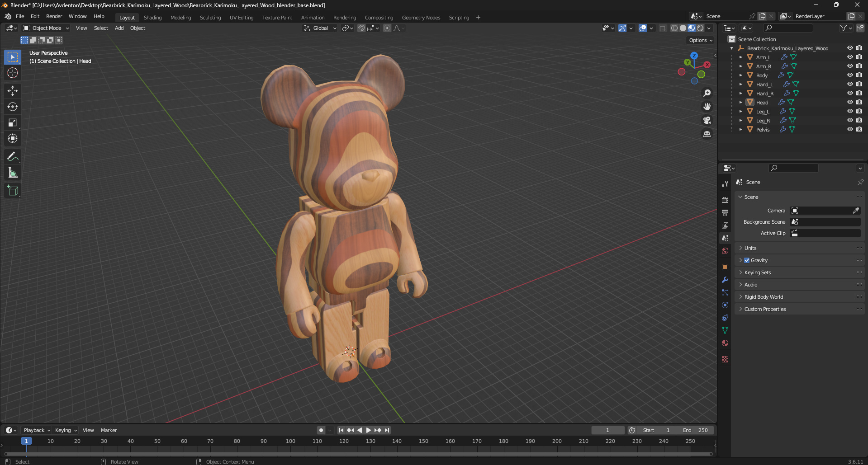Open the Playback dropdown in timeline
Image resolution: width=868 pixels, height=465 pixels.
click(37, 430)
